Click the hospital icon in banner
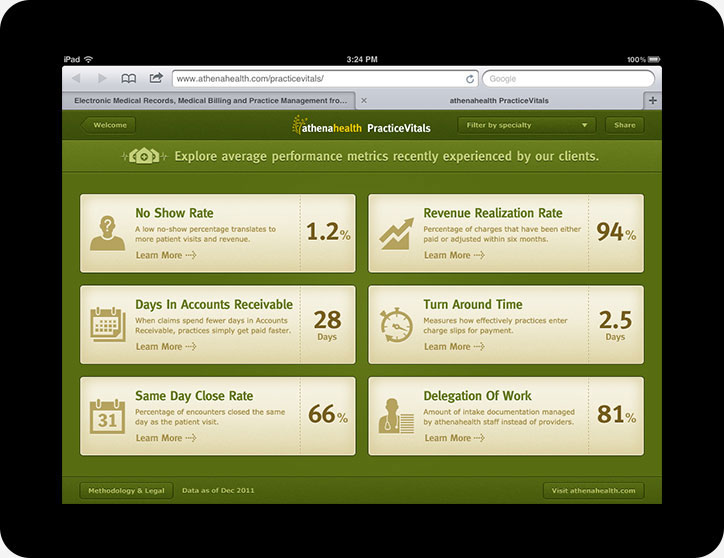The width and height of the screenshot is (724, 558). pyautogui.click(x=144, y=156)
